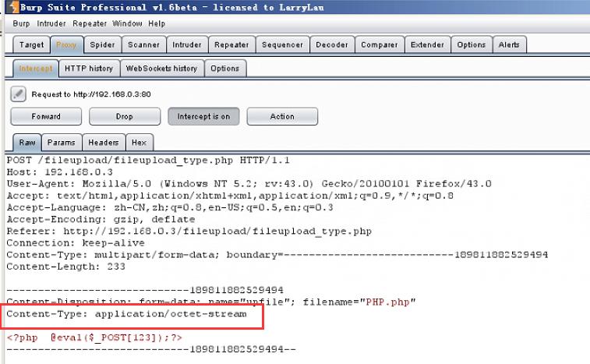The height and width of the screenshot is (364, 590).
Task: Open the Extender tab
Action: 427,44
